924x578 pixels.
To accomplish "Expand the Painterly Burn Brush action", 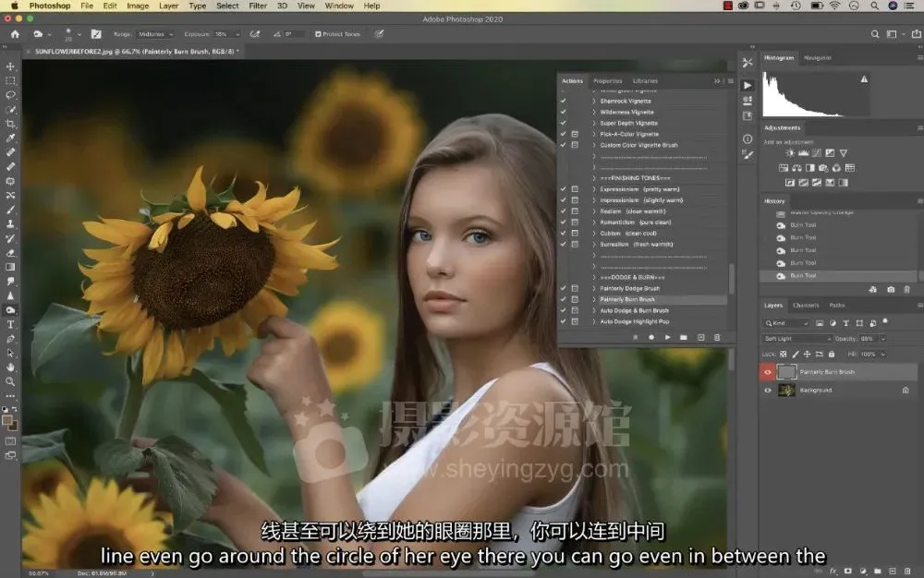I will (593, 299).
